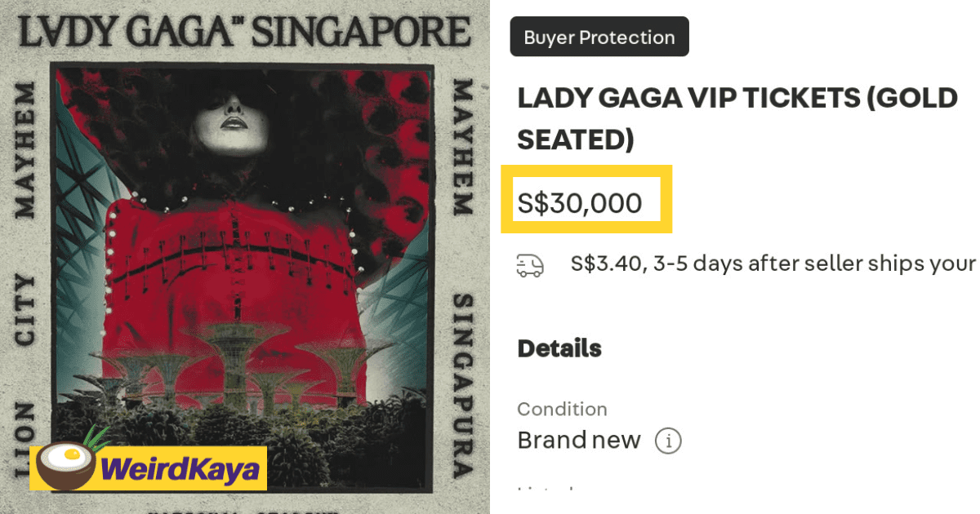Click the Details section heading
980x514 pixels.
559,348
